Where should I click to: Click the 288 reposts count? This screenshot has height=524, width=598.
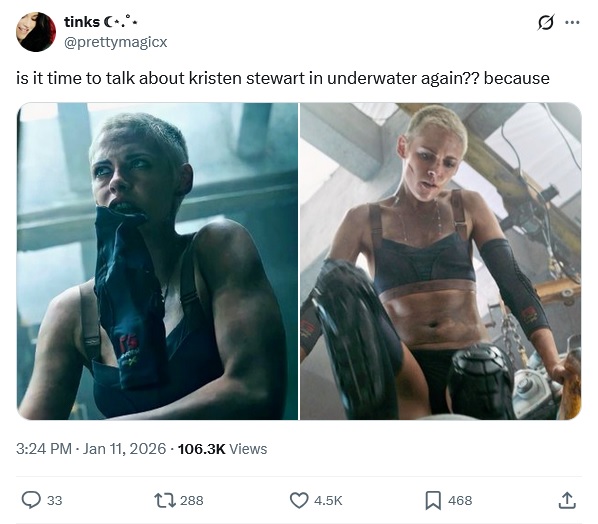click(x=191, y=500)
